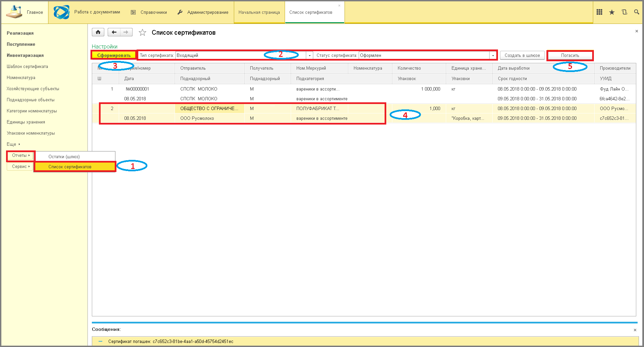Click the Сформировать button
The image size is (644, 347).
pyautogui.click(x=114, y=55)
